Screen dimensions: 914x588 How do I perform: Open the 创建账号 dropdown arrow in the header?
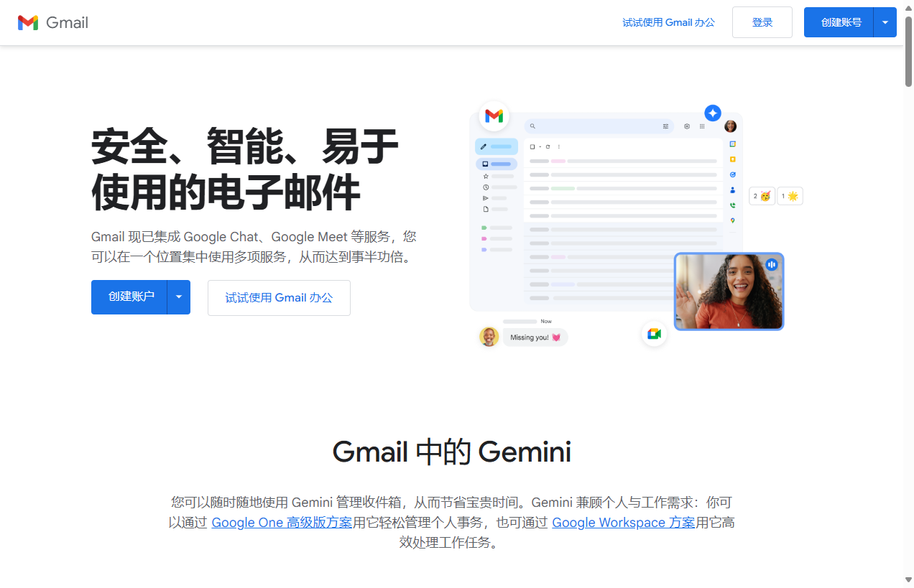coord(885,22)
